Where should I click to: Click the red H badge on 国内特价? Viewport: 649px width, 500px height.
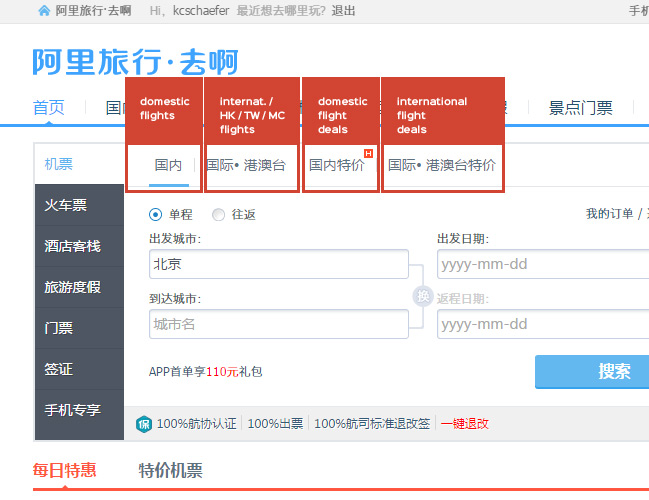pyautogui.click(x=368, y=154)
